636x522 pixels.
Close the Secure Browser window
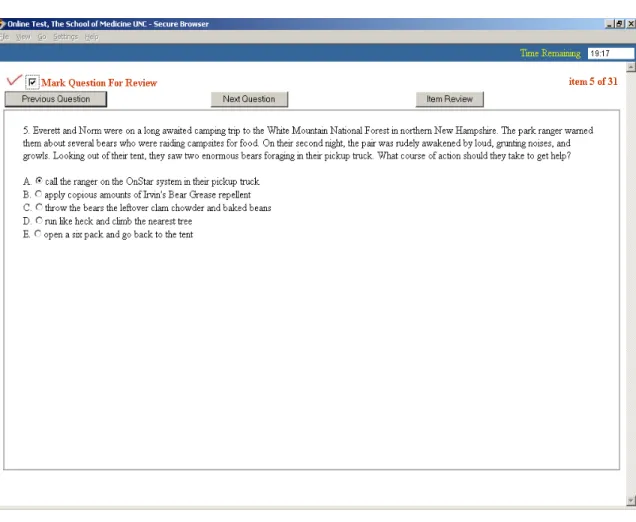click(x=631, y=24)
